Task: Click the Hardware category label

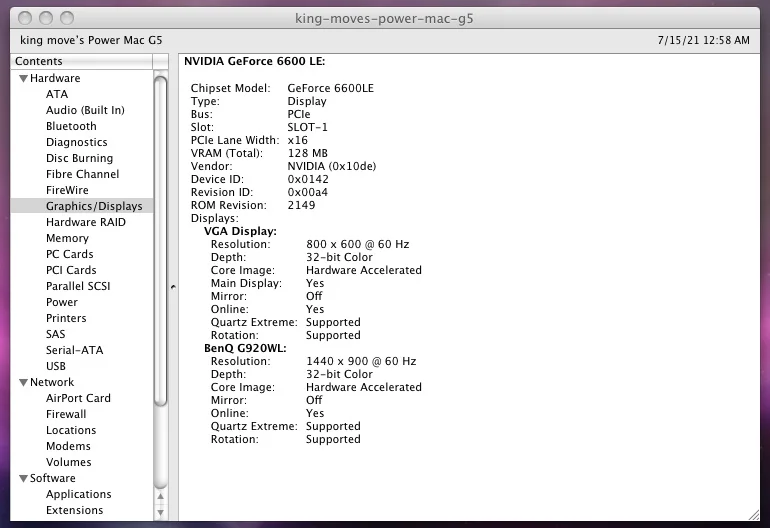Action: pyautogui.click(x=55, y=79)
